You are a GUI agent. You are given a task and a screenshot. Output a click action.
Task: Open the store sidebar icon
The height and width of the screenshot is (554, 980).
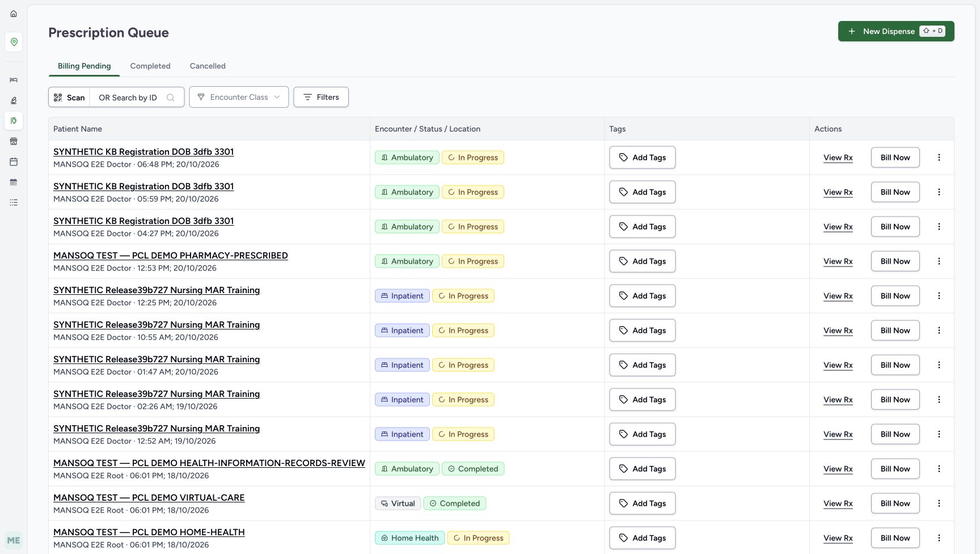click(14, 141)
